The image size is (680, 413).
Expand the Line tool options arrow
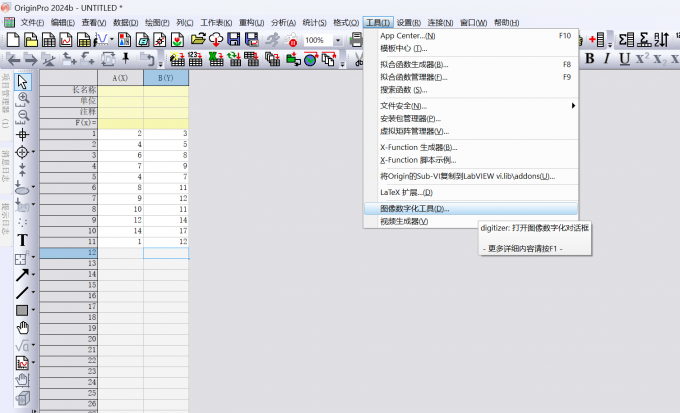click(33, 293)
